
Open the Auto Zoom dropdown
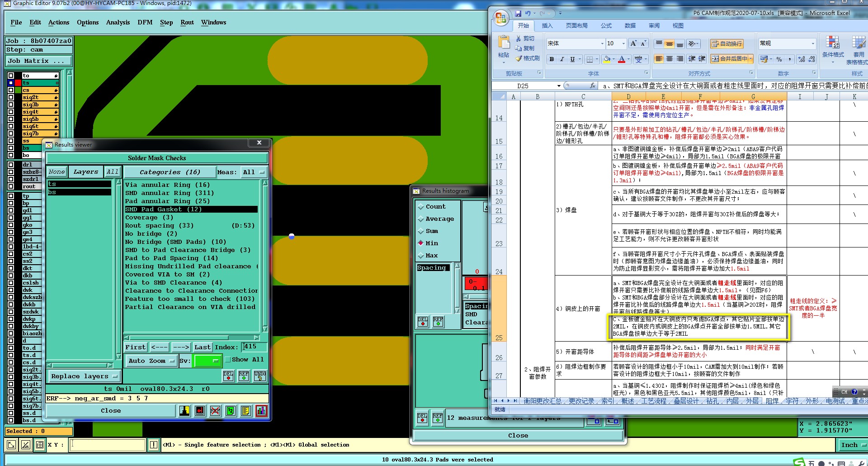tap(151, 361)
